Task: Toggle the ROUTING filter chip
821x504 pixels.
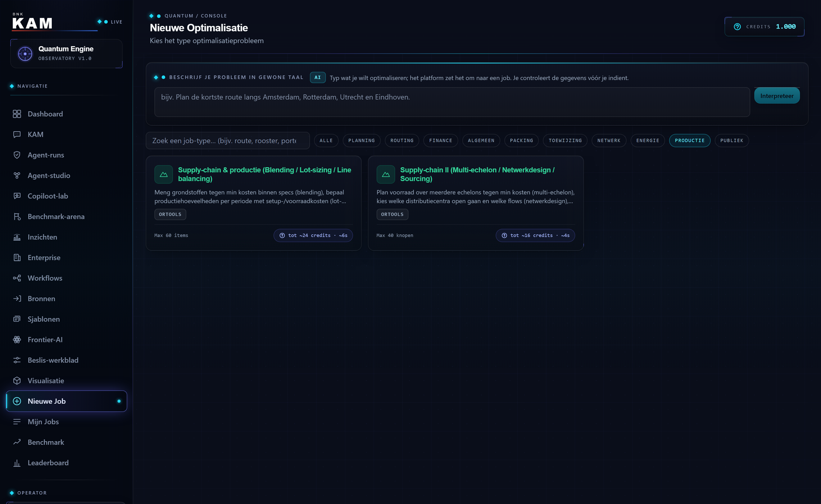Action: pyautogui.click(x=402, y=141)
